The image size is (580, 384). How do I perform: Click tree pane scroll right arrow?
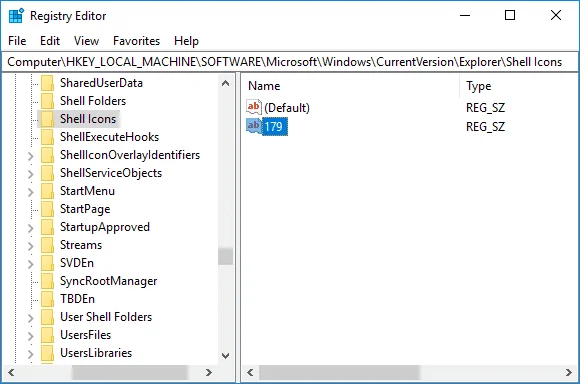pos(209,372)
